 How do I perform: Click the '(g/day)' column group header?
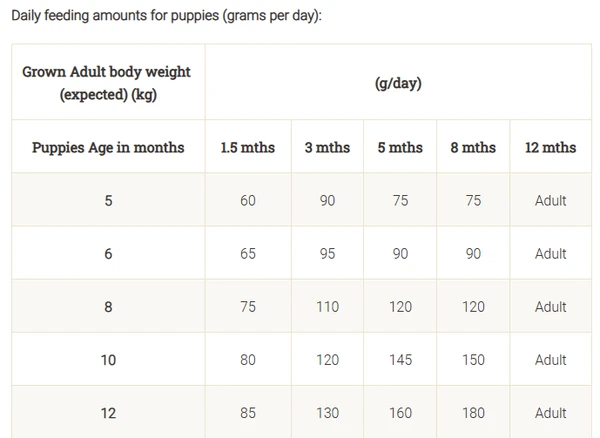pos(398,83)
